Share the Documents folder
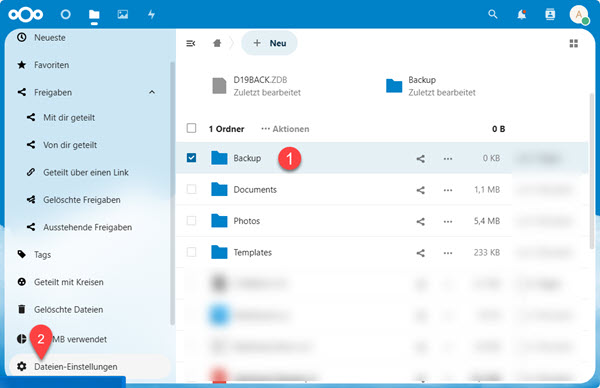This screenshot has height=388, width=600. click(x=421, y=190)
